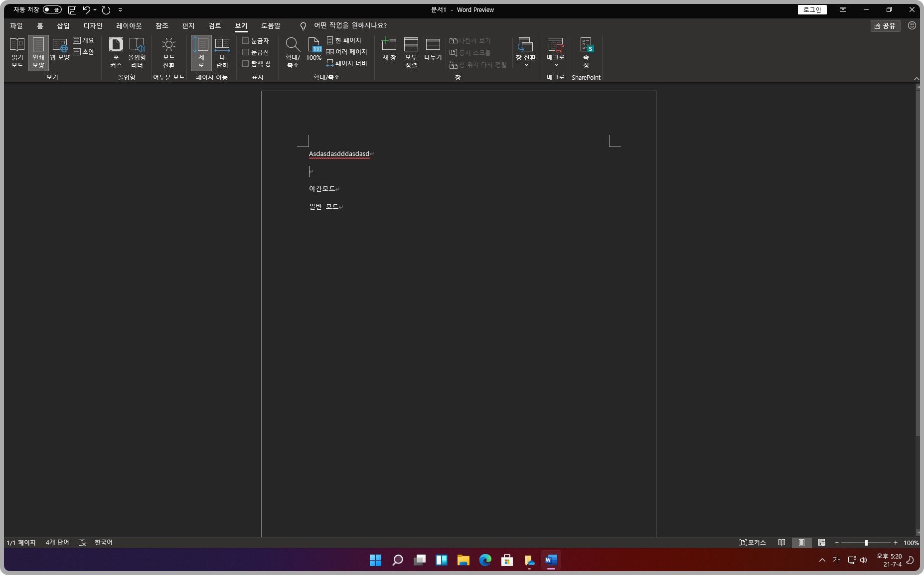Choose One Page view (한 페이지)
Screen dimensions: 924x575
[344, 40]
